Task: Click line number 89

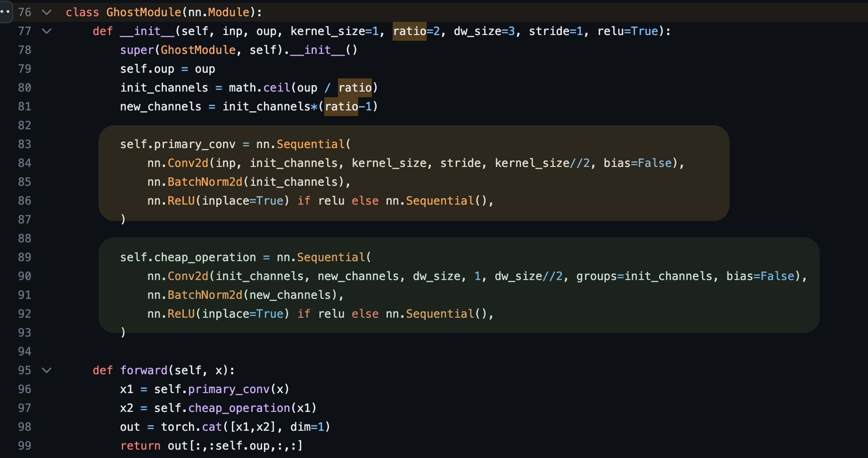Action: click(x=24, y=258)
